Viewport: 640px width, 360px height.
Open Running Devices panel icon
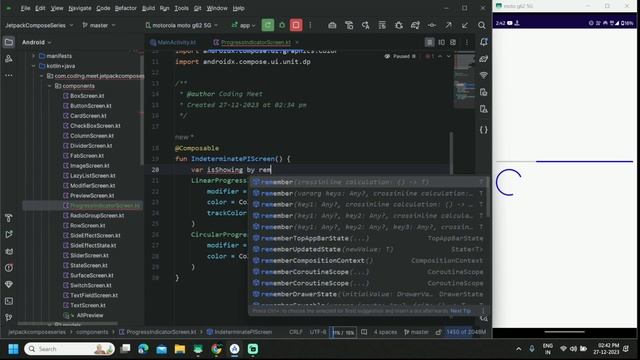[x=484, y=92]
